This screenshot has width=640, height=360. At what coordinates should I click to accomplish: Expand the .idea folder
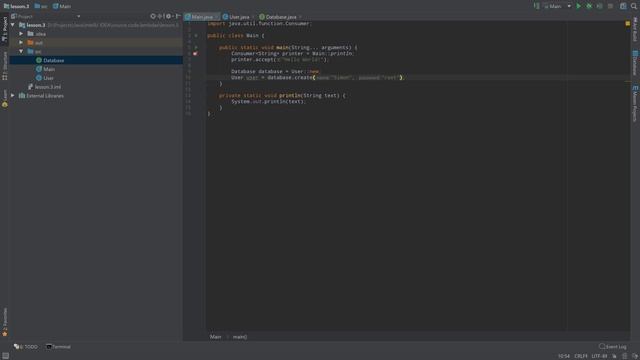click(x=21, y=33)
